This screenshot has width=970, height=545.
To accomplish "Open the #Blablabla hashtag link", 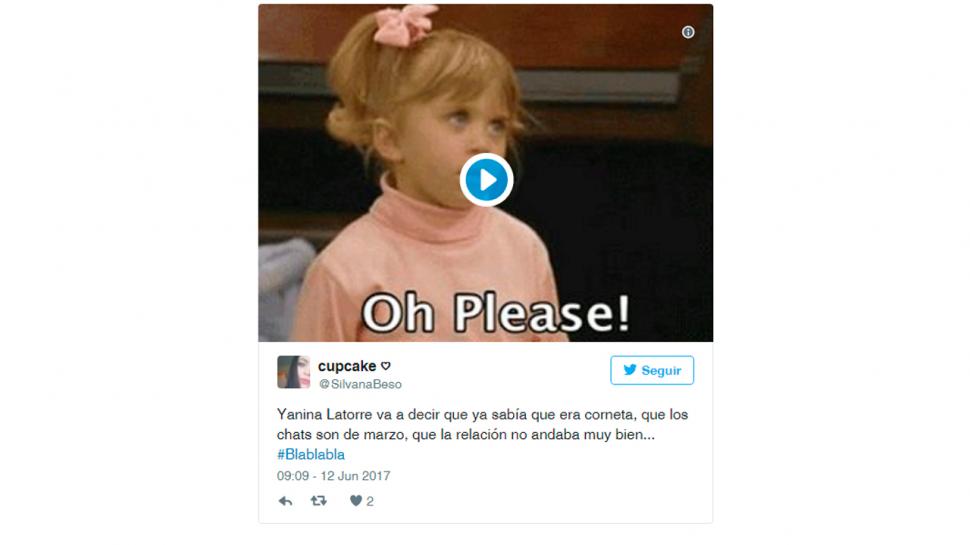I will tap(311, 455).
